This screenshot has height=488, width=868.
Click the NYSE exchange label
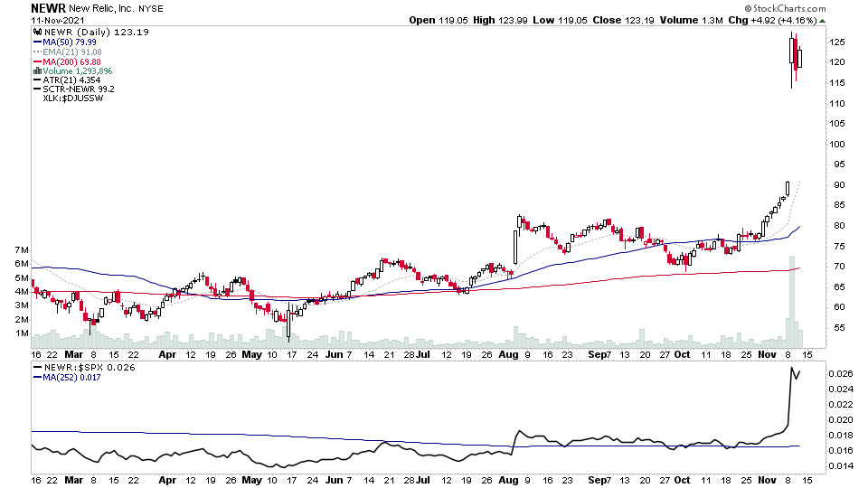coord(151,9)
